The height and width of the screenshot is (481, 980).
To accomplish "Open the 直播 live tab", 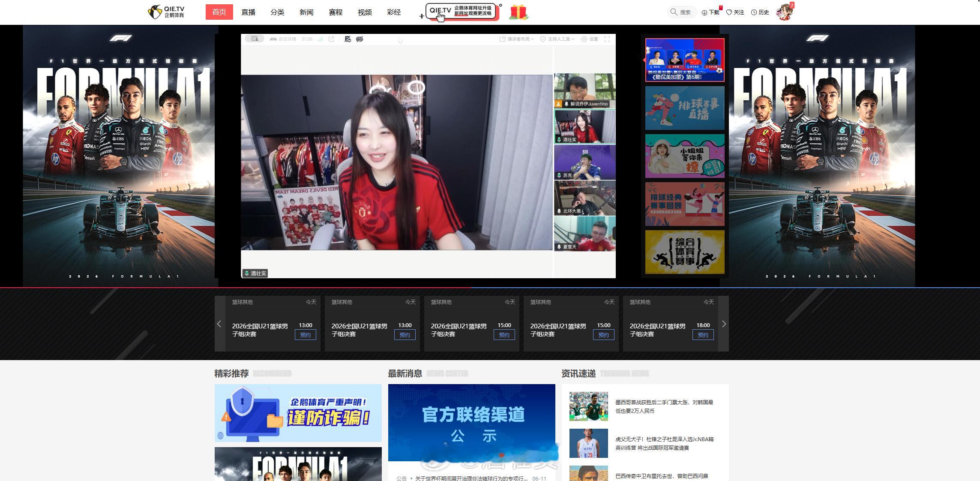I will click(248, 12).
